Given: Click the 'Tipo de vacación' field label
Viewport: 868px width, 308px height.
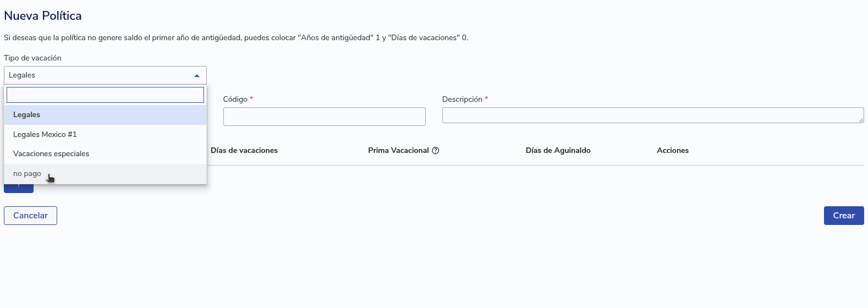Looking at the screenshot, I should coord(32,58).
